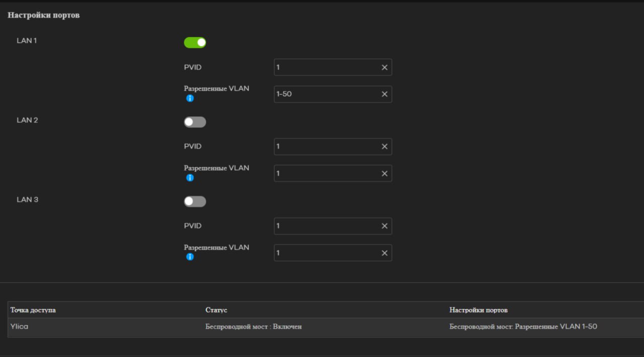
Task: Enable the LAN 2 port toggle
Action: pyautogui.click(x=195, y=122)
